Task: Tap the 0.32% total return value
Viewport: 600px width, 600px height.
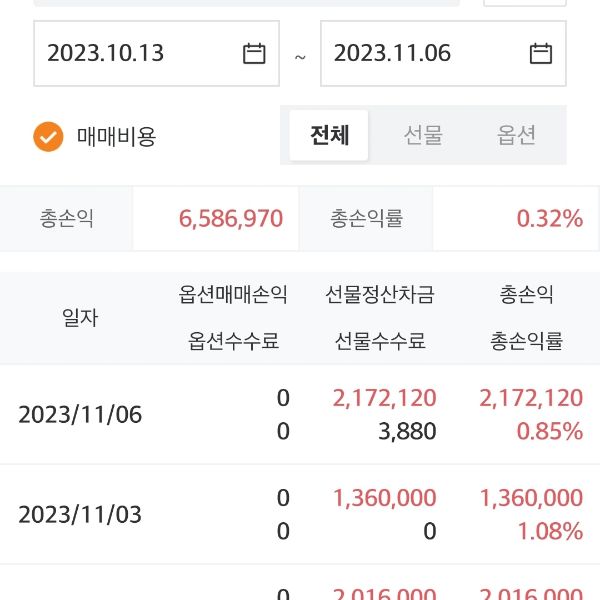Action: point(549,218)
